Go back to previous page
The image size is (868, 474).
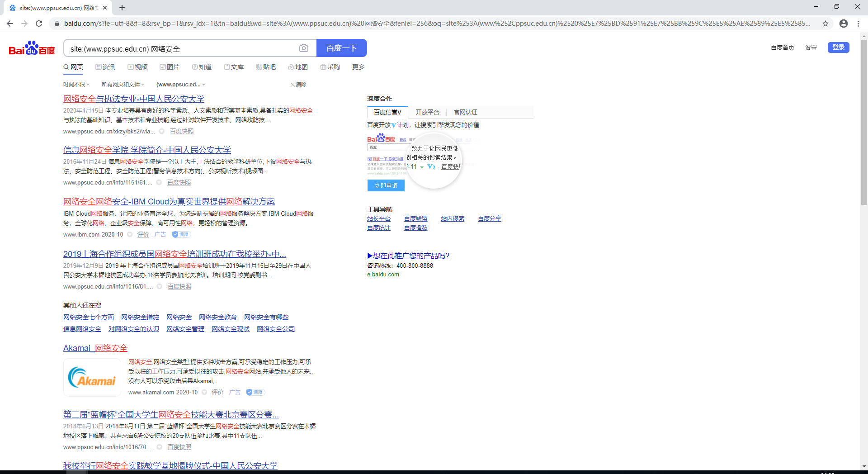pyautogui.click(x=10, y=24)
